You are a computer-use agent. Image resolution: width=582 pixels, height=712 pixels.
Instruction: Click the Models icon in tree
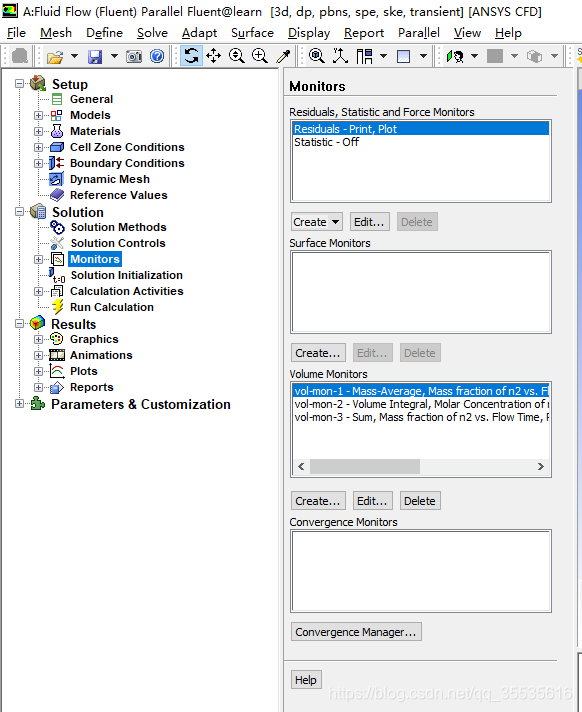point(56,115)
